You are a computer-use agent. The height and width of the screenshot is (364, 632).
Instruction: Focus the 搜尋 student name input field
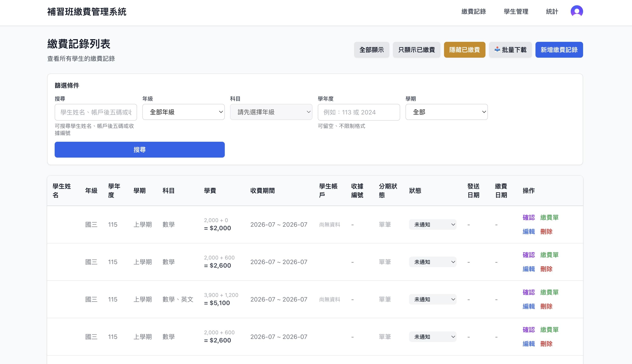(x=96, y=112)
